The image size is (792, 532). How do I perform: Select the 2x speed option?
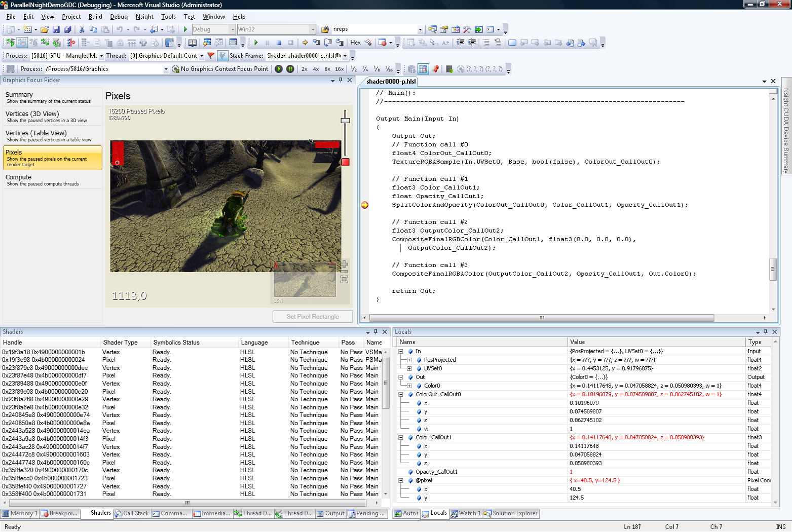pyautogui.click(x=305, y=69)
